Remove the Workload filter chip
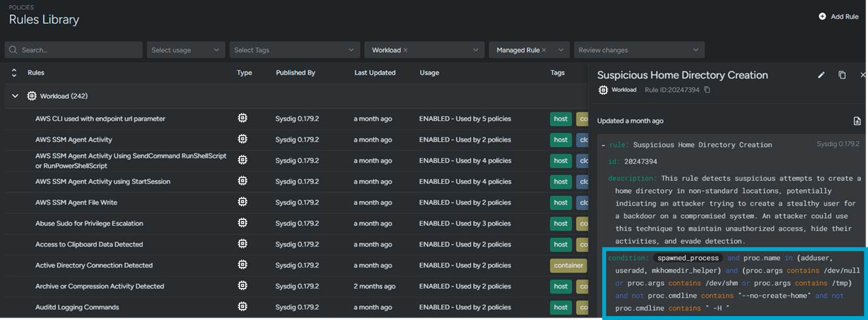868x320 pixels. pyautogui.click(x=406, y=50)
